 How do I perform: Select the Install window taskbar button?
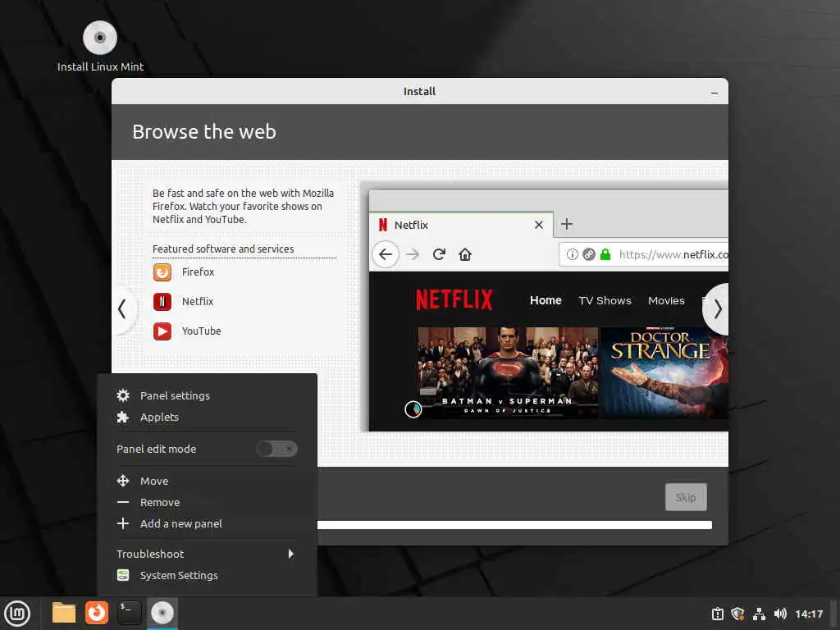tap(162, 613)
